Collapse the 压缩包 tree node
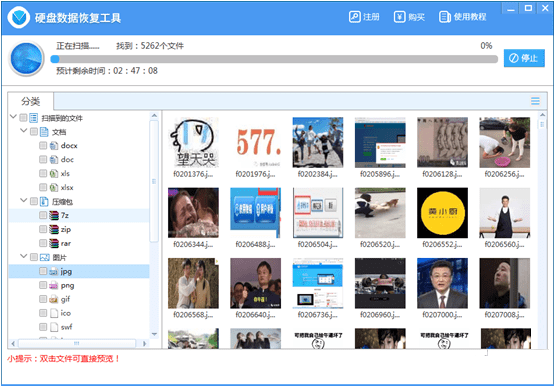556x386 pixels. coord(24,201)
